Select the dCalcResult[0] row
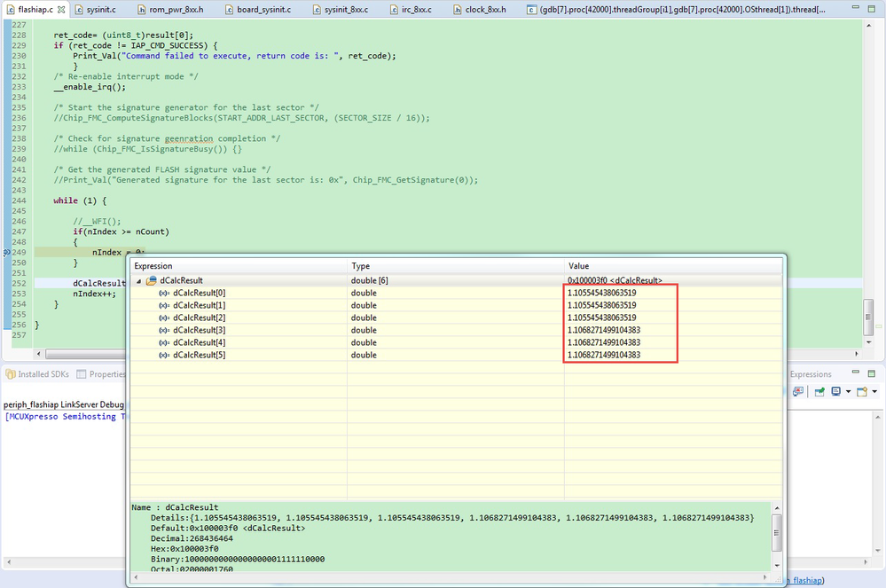 [x=456, y=294]
